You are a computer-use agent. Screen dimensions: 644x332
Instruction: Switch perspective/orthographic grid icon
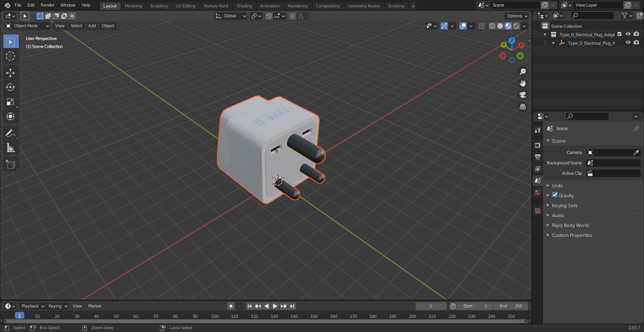pos(522,106)
